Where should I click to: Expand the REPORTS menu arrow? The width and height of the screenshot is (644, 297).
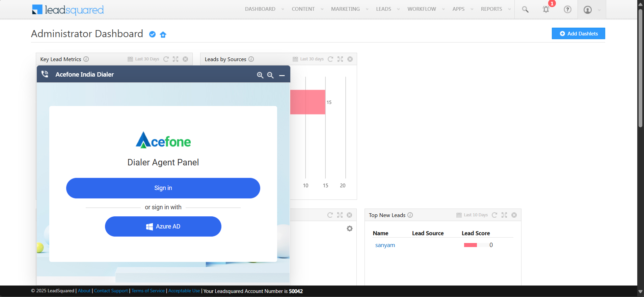click(x=509, y=9)
